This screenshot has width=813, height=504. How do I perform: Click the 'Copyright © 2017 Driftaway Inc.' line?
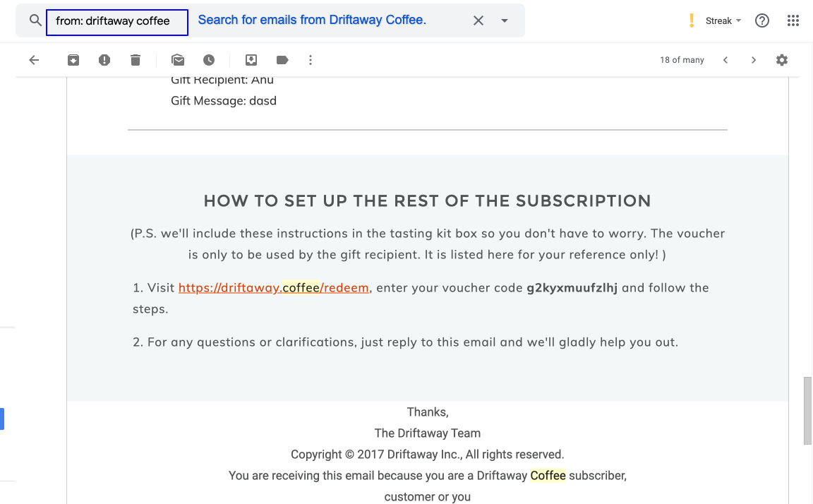(427, 454)
